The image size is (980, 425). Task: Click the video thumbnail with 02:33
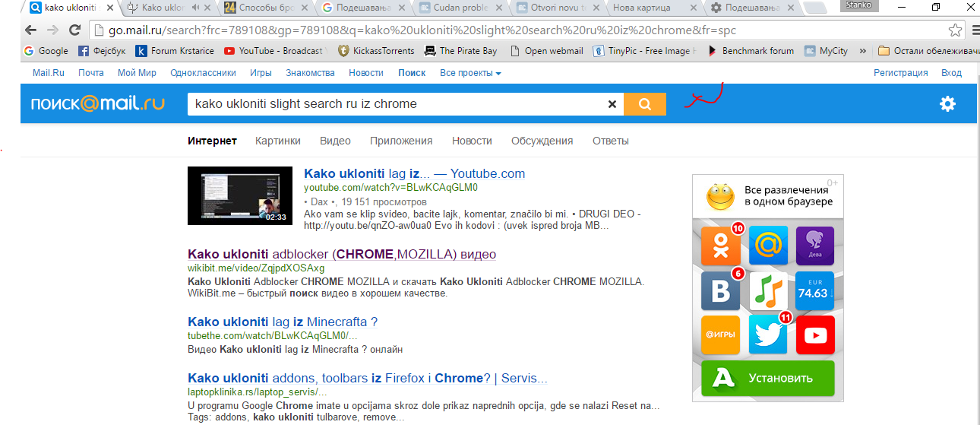pyautogui.click(x=240, y=195)
